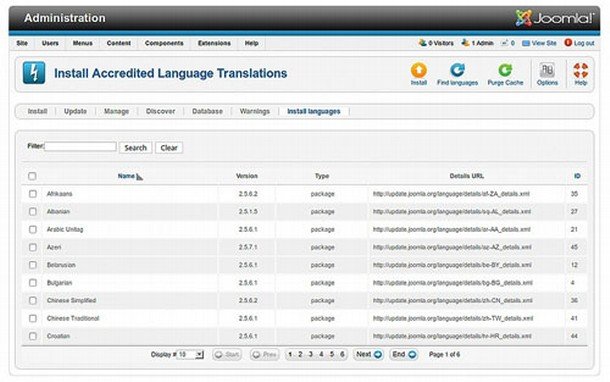Click the Clear filter button
The width and height of the screenshot is (610, 382).
(169, 148)
